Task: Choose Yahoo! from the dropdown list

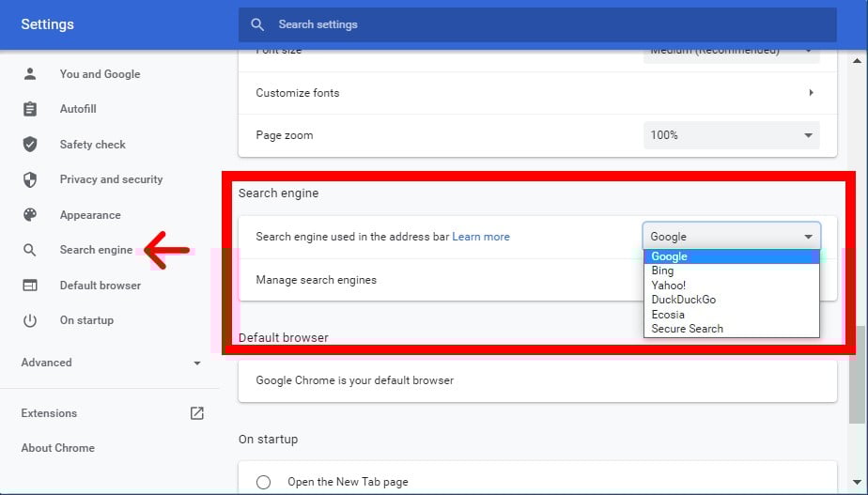Action: click(731, 286)
